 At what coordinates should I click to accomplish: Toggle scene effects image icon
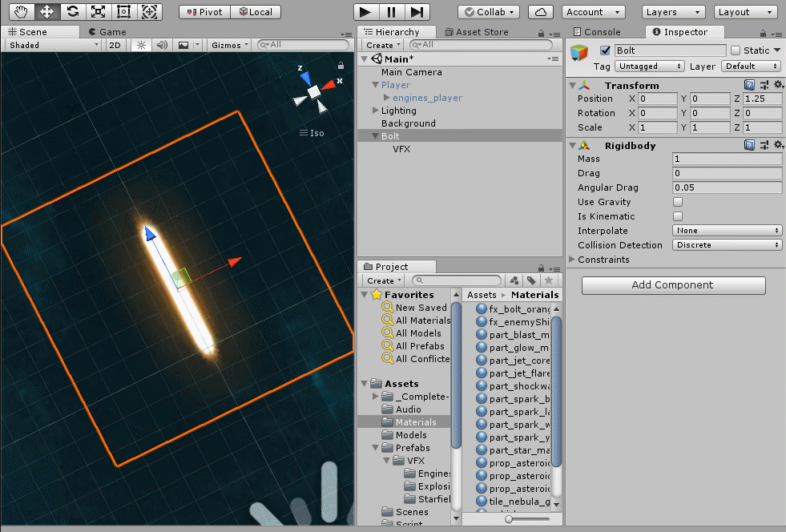point(183,45)
